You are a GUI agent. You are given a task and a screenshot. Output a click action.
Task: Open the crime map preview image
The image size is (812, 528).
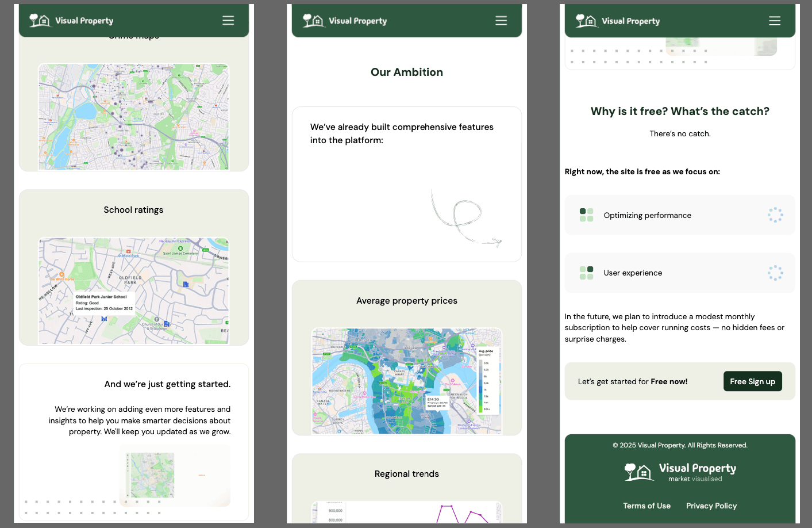pyautogui.click(x=133, y=117)
